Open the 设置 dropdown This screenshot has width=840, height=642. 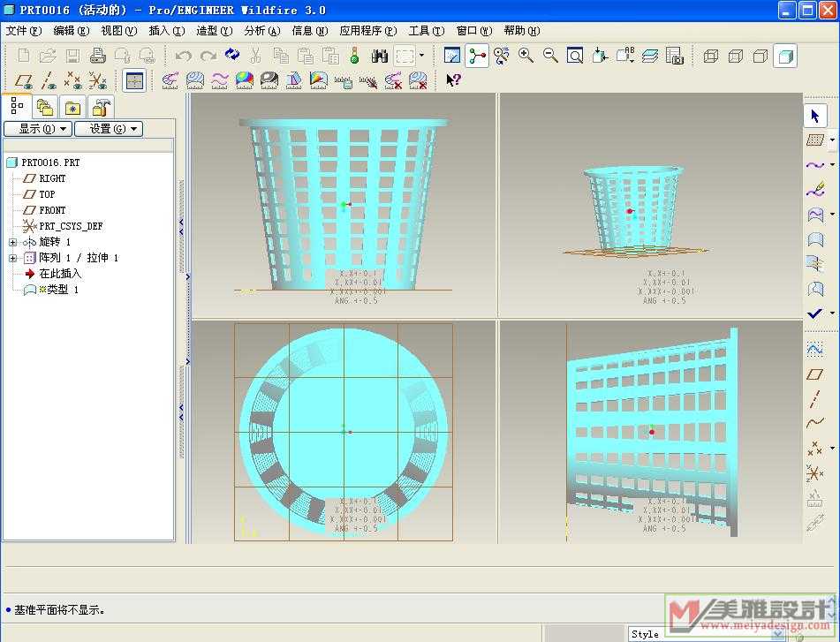(109, 129)
